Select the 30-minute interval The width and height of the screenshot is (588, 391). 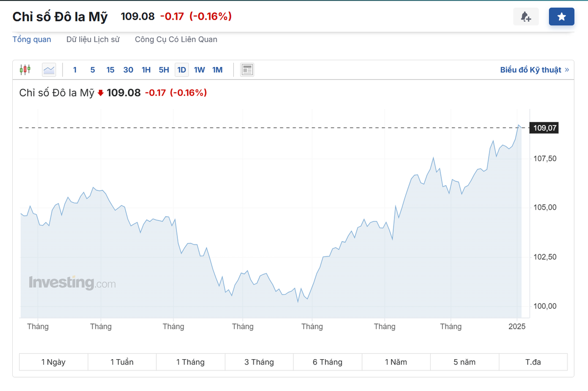(128, 70)
